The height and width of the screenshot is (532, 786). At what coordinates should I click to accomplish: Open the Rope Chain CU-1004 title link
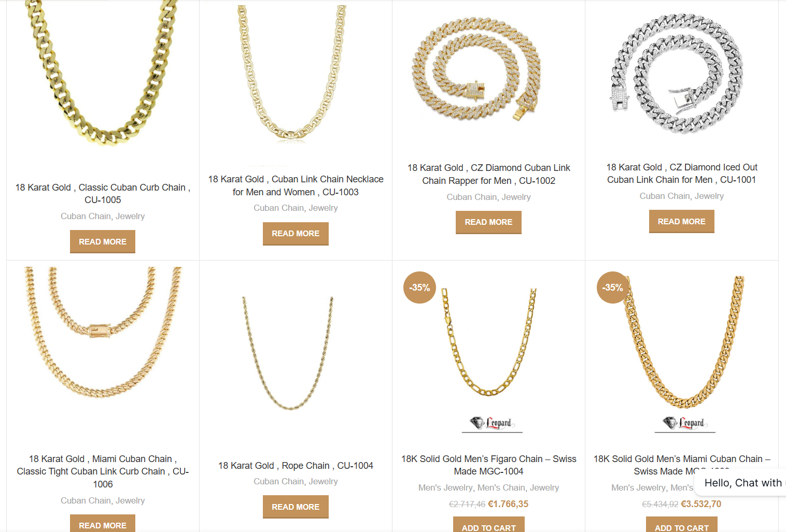(x=296, y=466)
